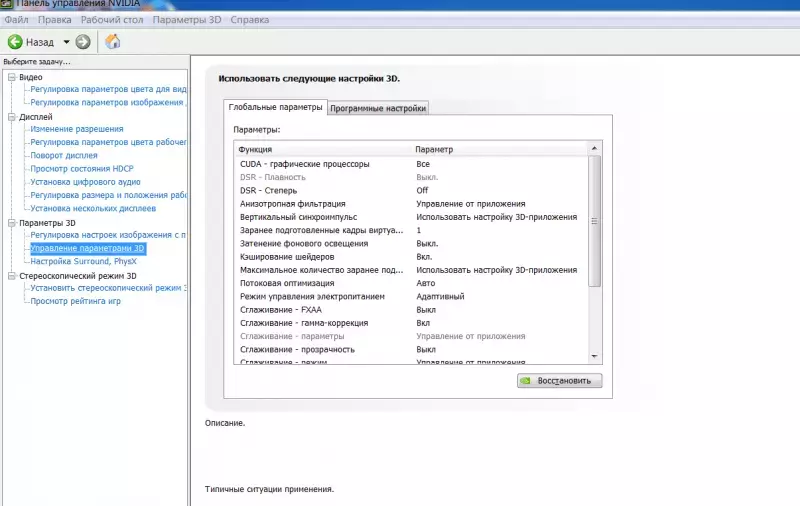Screen dimensions: 800x506
Task: Open the Правка menu
Action: pos(55,20)
